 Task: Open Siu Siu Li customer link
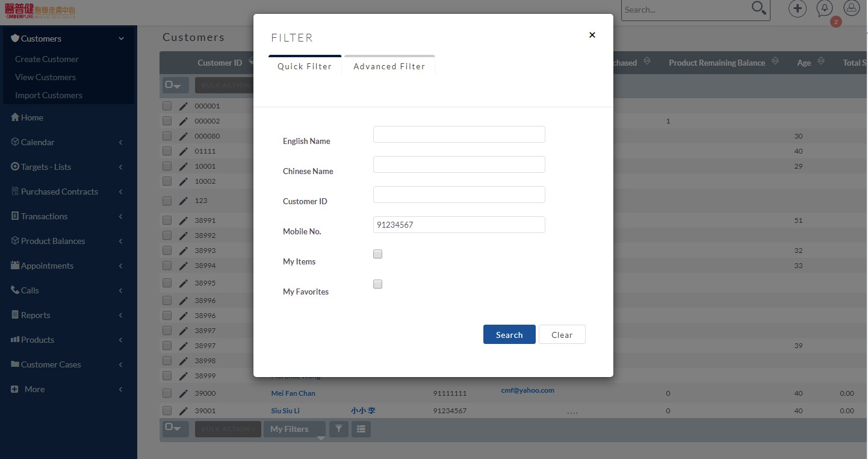pos(285,411)
